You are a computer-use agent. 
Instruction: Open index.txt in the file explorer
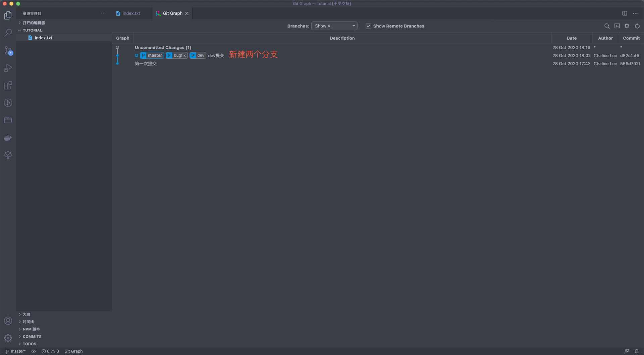44,38
